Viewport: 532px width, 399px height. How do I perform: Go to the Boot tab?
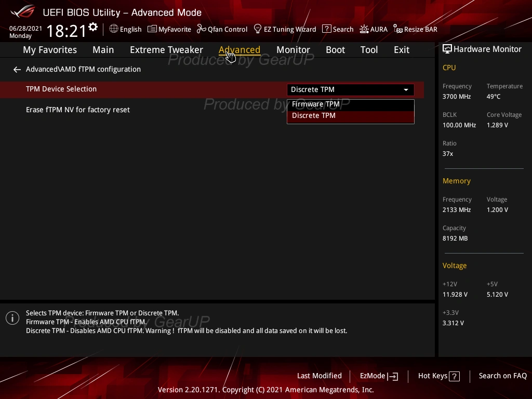pos(335,49)
